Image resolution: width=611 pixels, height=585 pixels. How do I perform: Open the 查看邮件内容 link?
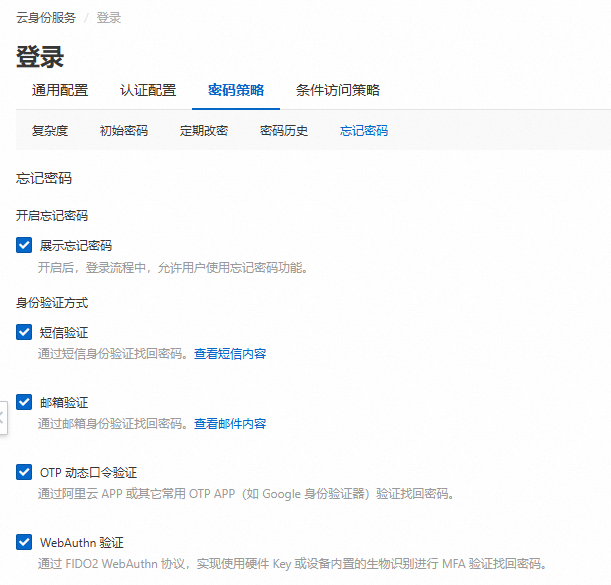pyautogui.click(x=230, y=424)
